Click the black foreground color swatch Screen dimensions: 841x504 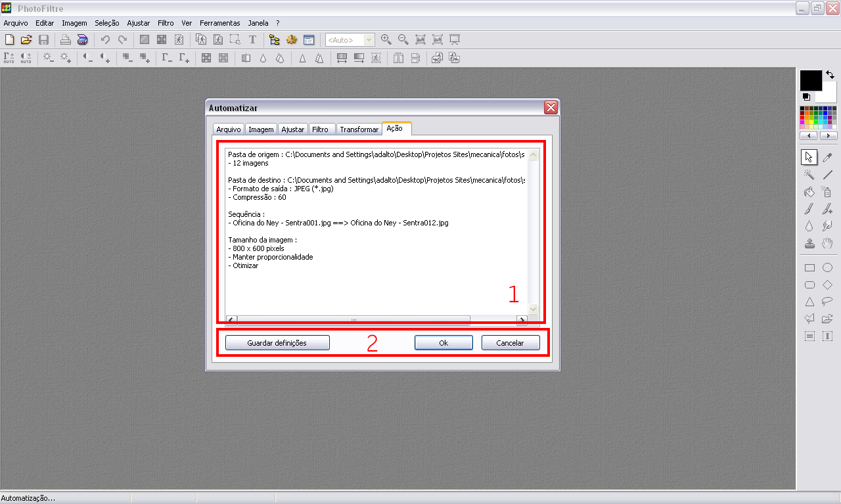[x=810, y=80]
